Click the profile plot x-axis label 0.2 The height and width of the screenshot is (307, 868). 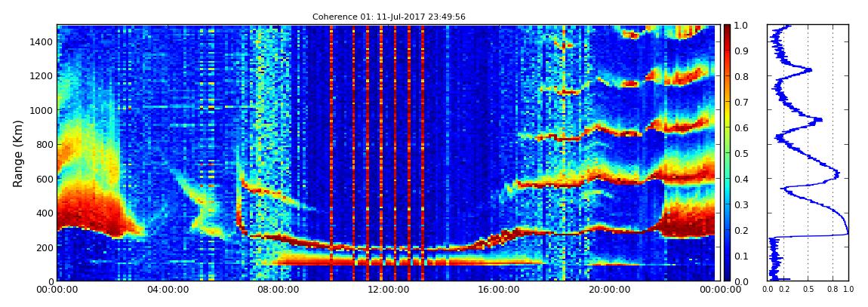pyautogui.click(x=784, y=290)
